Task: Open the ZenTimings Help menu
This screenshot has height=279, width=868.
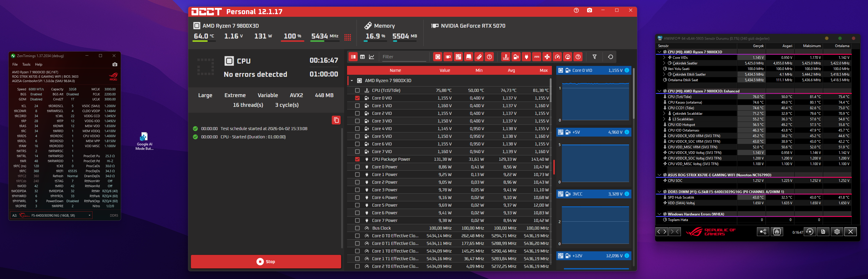Action: pyautogui.click(x=39, y=64)
